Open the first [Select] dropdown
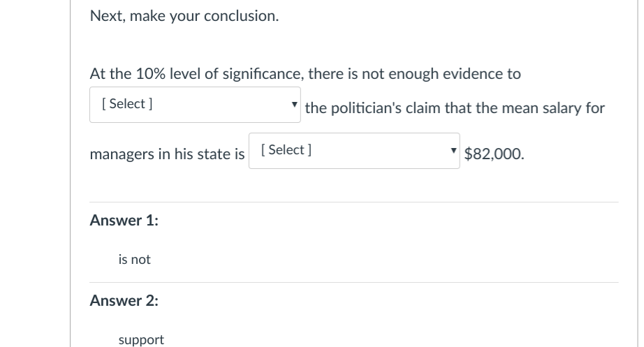This screenshot has width=644, height=347. pos(195,105)
